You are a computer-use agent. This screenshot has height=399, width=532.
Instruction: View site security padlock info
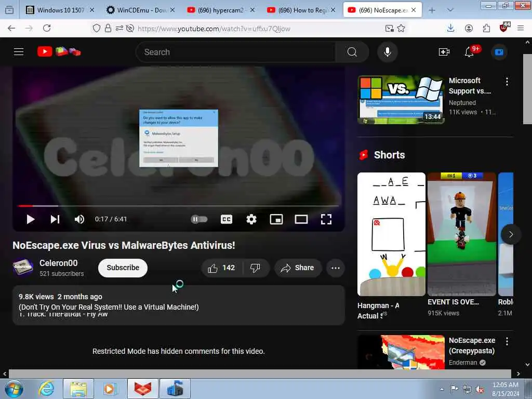pos(108,28)
